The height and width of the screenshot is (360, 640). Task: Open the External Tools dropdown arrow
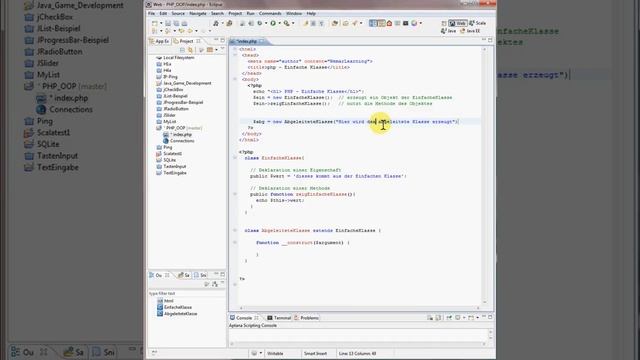pos(293,23)
